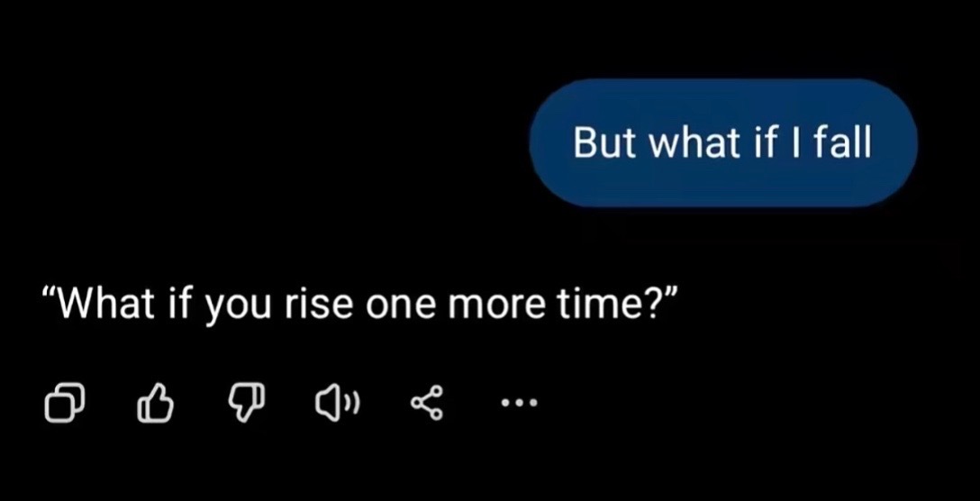This screenshot has height=501, width=980.
Task: Share the response using the share icon
Action: click(x=427, y=404)
